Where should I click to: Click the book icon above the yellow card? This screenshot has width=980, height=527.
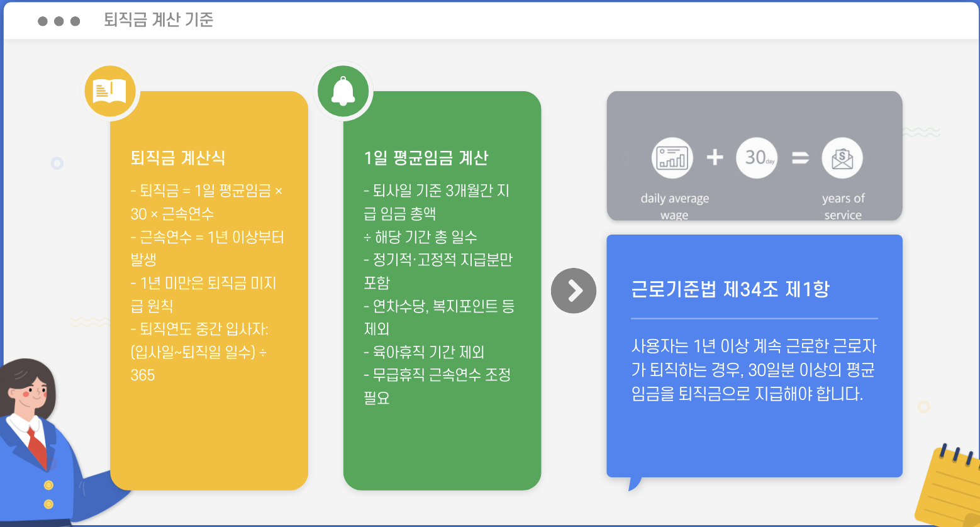click(110, 90)
